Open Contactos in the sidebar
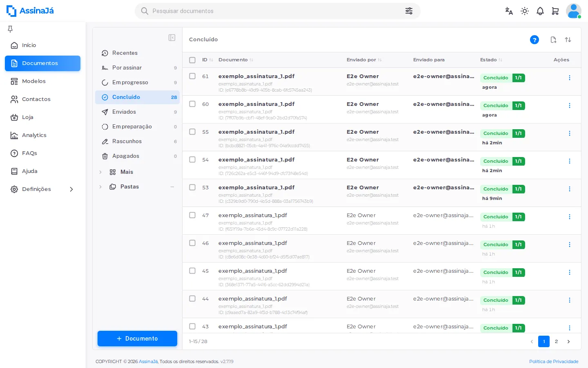Viewport: 588px width, 368px height. [x=42, y=99]
